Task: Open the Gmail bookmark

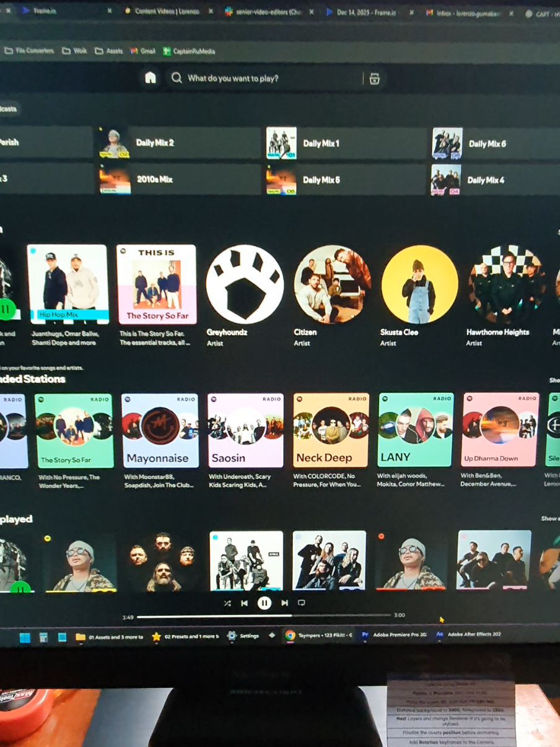Action: (x=143, y=51)
